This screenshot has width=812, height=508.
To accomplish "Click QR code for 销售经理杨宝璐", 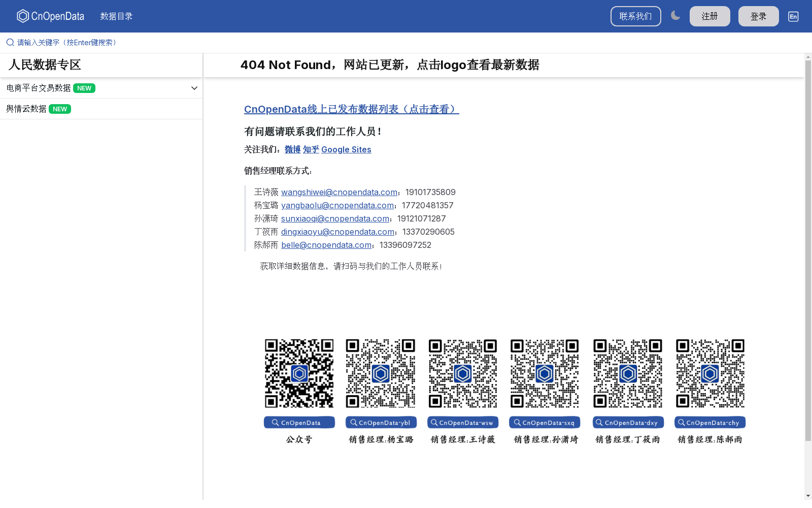I will 381,373.
